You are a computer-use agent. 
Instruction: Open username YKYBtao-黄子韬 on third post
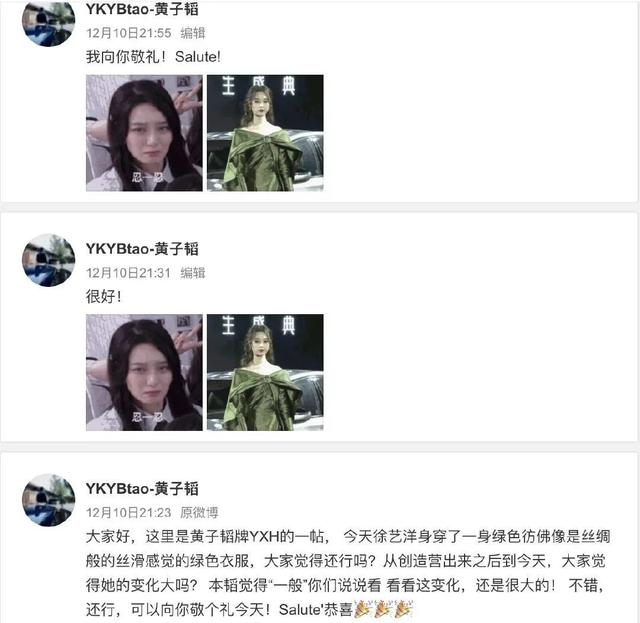(142, 488)
